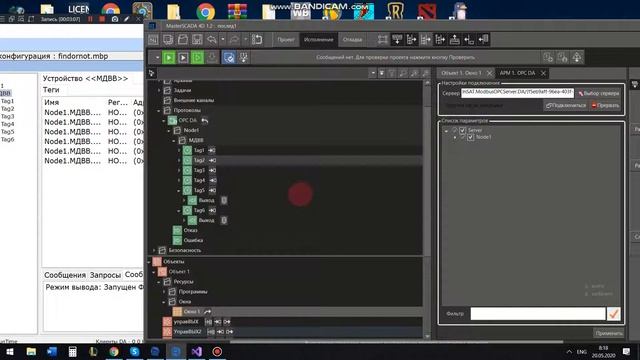Select Tag2 in the project tree
Screen dimensions: 640x360
(x=199, y=160)
